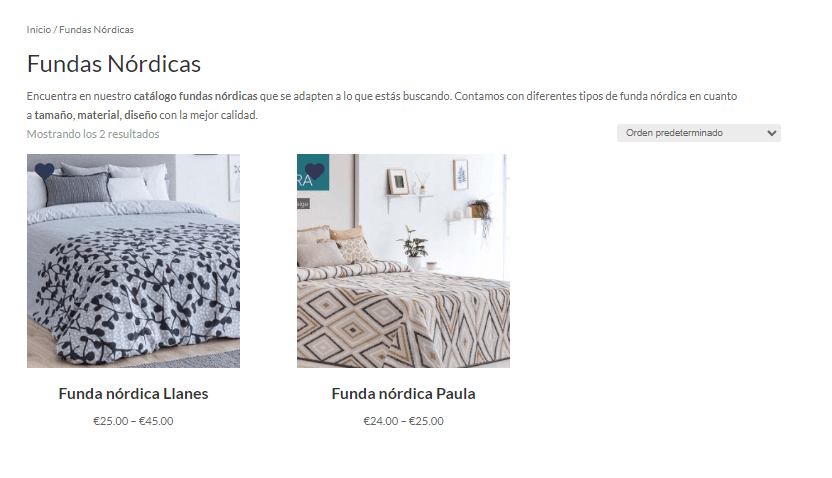
Task: Click the teal badge on the Paula image
Action: click(x=313, y=172)
